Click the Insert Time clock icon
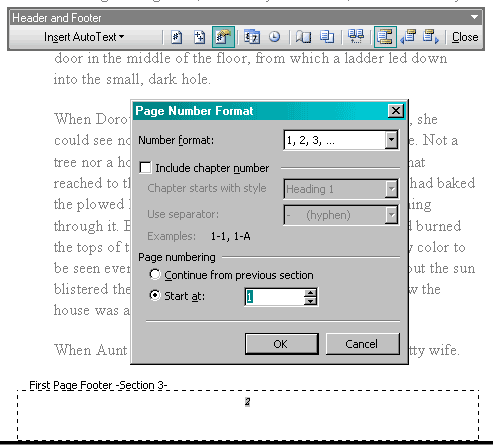 tap(274, 37)
